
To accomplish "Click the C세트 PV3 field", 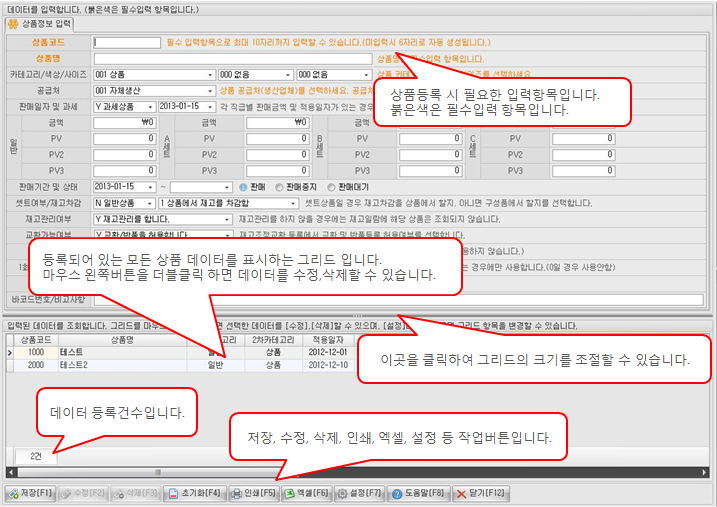I will point(583,171).
